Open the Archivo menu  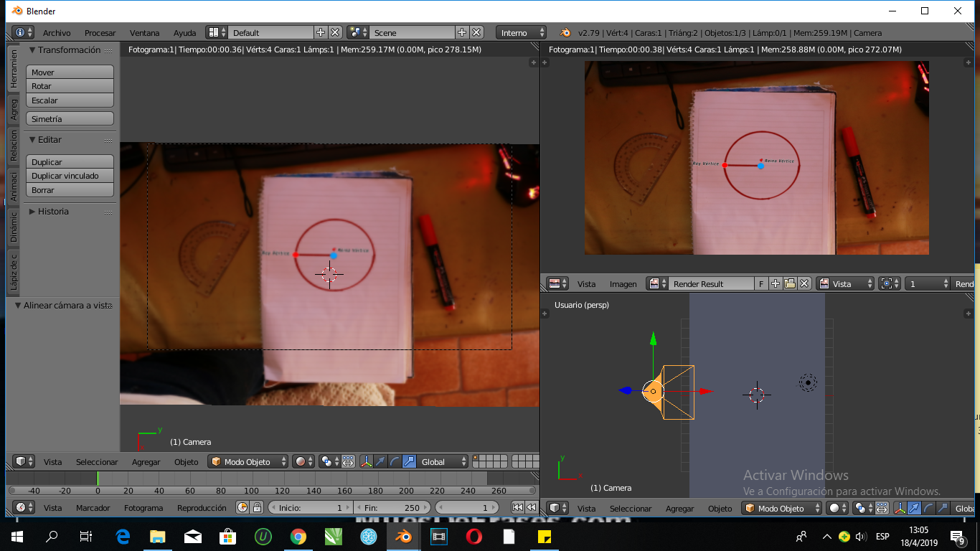[x=57, y=32]
